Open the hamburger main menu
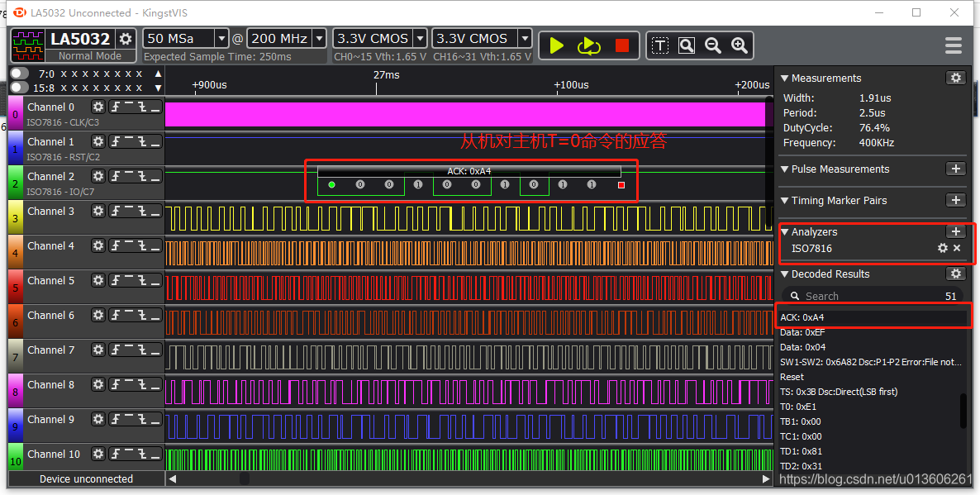Screen dimensions: 980x495 click(953, 45)
